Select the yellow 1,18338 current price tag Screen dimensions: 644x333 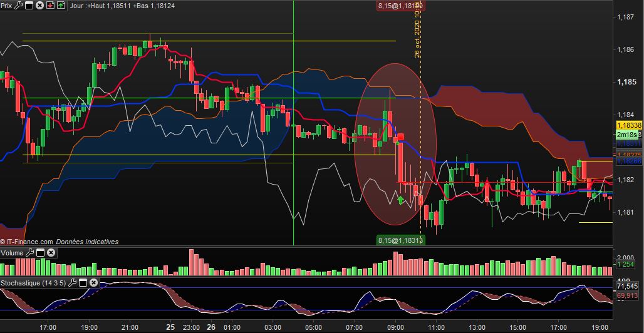pyautogui.click(x=630, y=125)
